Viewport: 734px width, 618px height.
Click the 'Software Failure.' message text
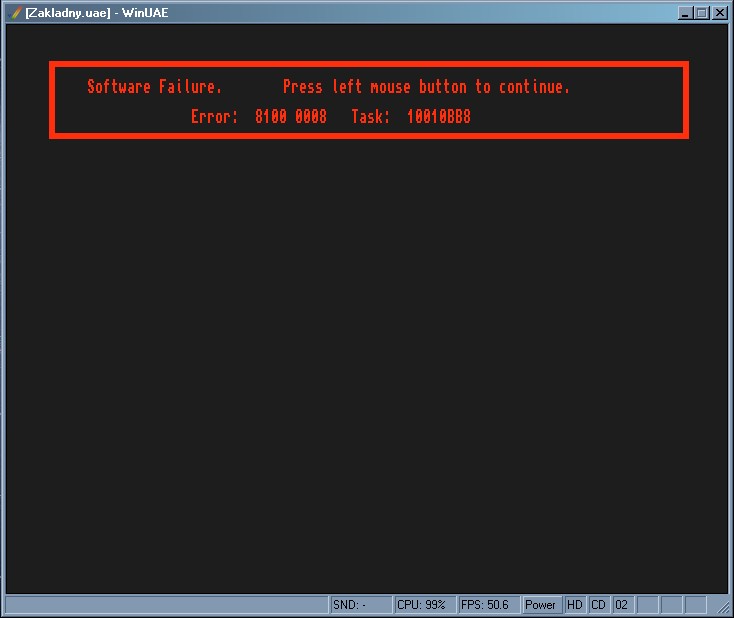click(x=154, y=87)
